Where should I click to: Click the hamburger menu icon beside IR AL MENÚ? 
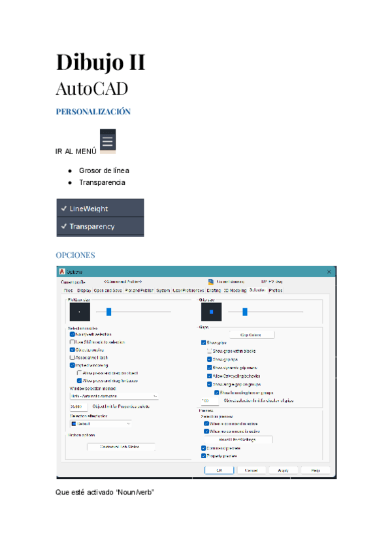point(107,141)
